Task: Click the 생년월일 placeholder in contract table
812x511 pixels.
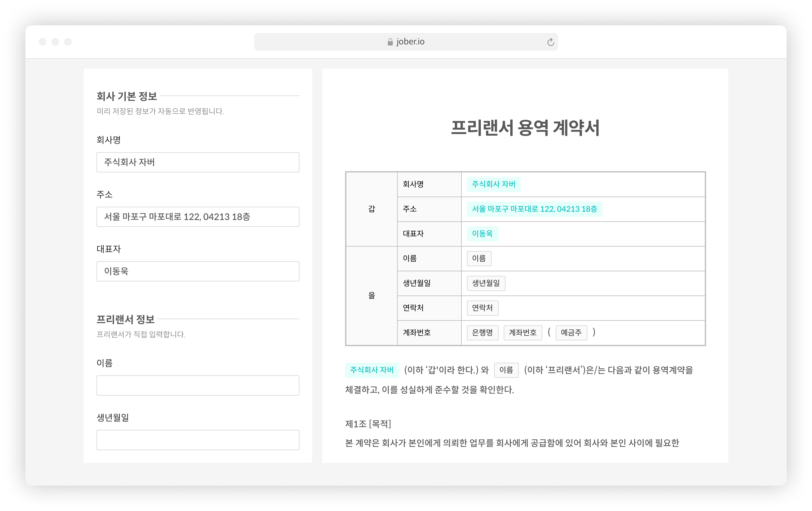Action: pyautogui.click(x=486, y=283)
